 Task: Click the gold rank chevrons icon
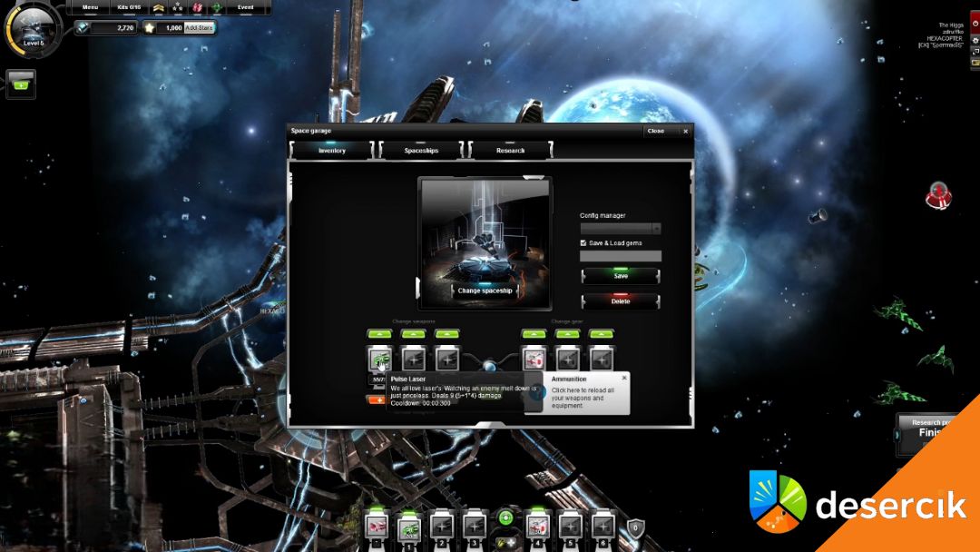(157, 7)
